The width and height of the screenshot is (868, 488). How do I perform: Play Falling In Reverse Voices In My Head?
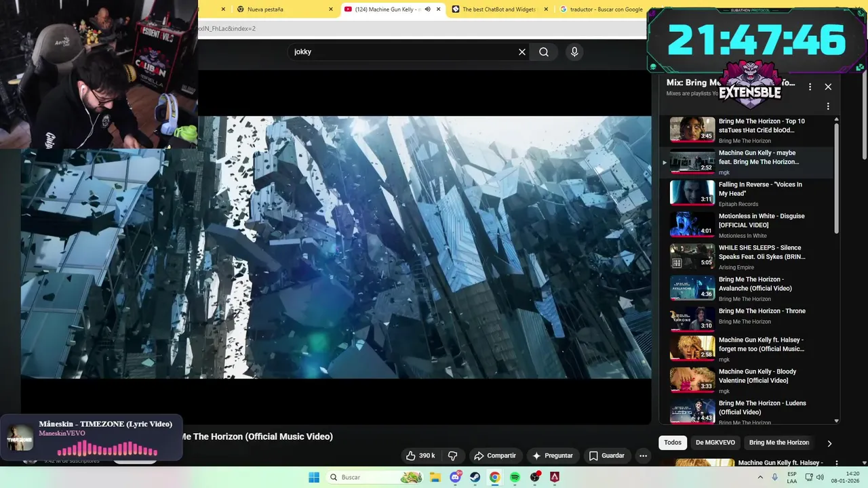pos(746,193)
